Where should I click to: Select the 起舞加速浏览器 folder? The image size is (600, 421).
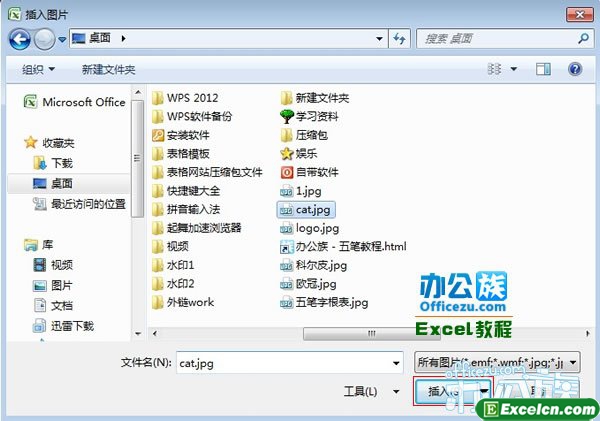(x=197, y=228)
